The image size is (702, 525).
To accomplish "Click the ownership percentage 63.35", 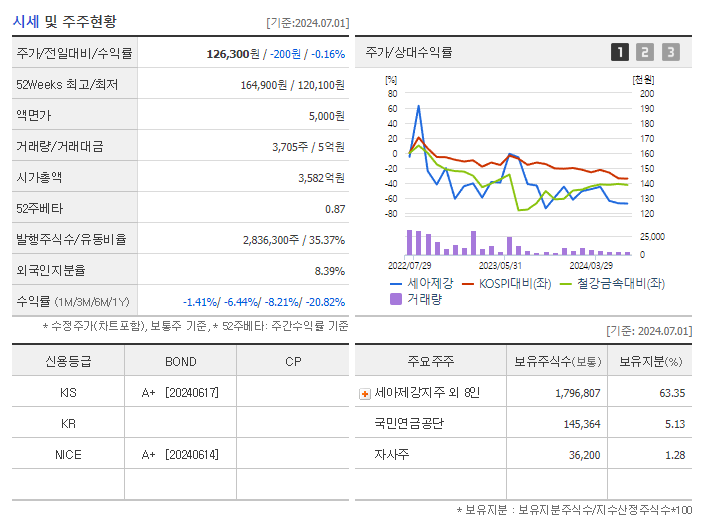I will point(672,393).
